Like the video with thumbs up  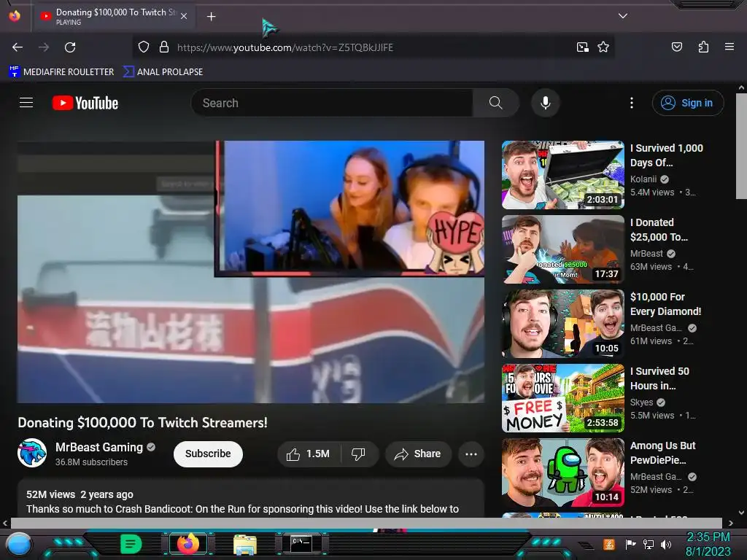(309, 454)
